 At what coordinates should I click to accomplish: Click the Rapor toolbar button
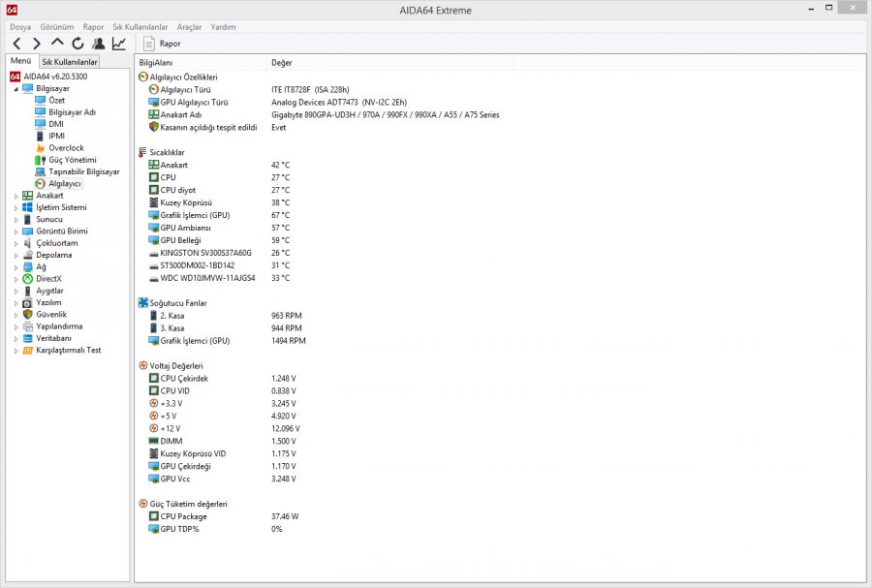click(163, 44)
